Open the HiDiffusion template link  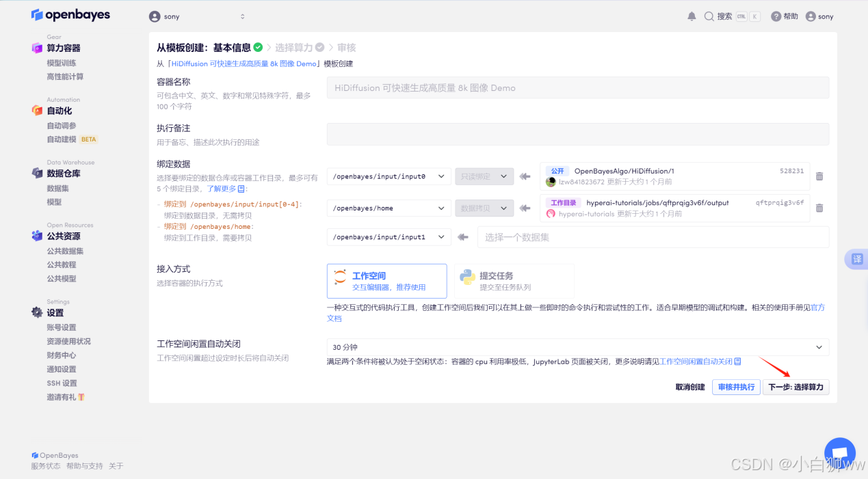pyautogui.click(x=244, y=64)
